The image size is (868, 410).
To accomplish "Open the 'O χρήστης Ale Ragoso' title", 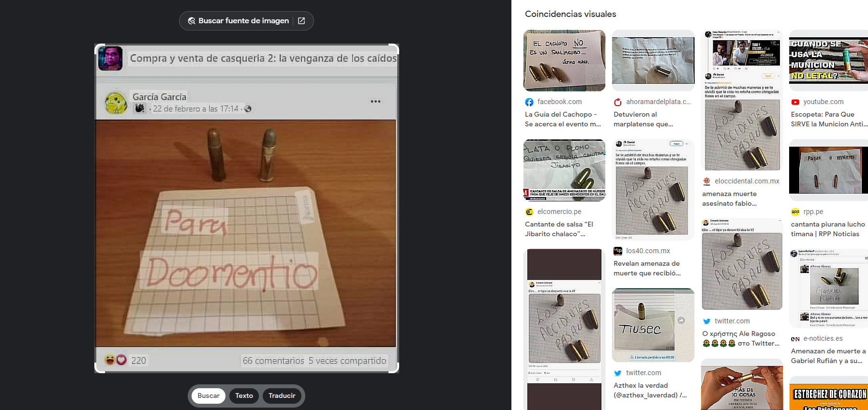I will [x=741, y=339].
